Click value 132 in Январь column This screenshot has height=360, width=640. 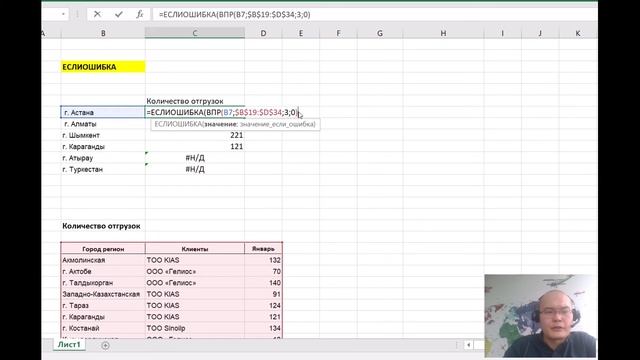pos(263,260)
